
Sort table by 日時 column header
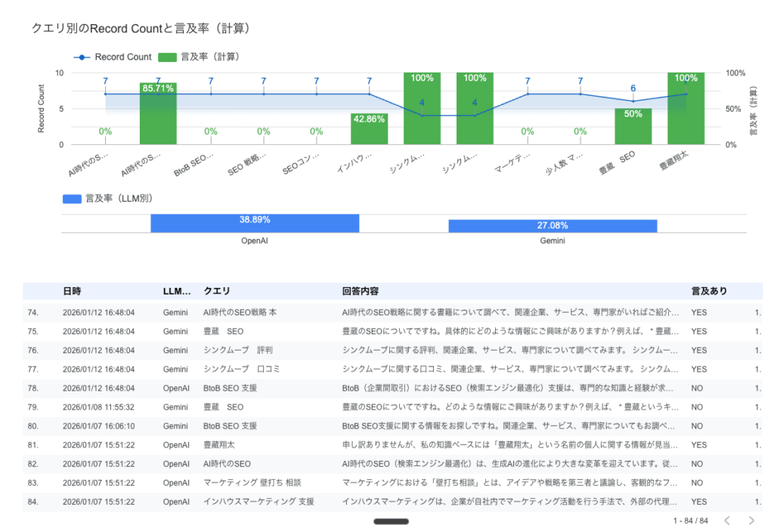click(73, 291)
